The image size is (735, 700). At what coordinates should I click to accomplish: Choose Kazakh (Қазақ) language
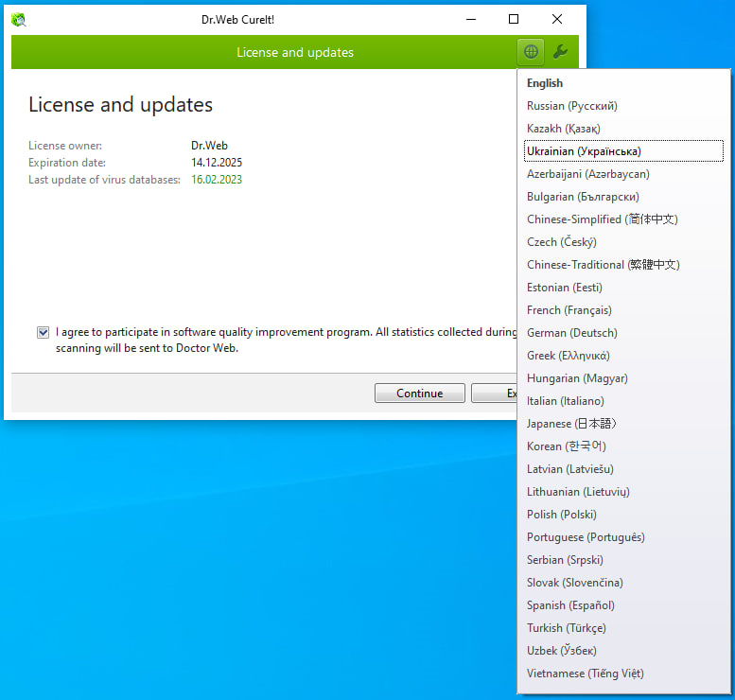coord(623,129)
